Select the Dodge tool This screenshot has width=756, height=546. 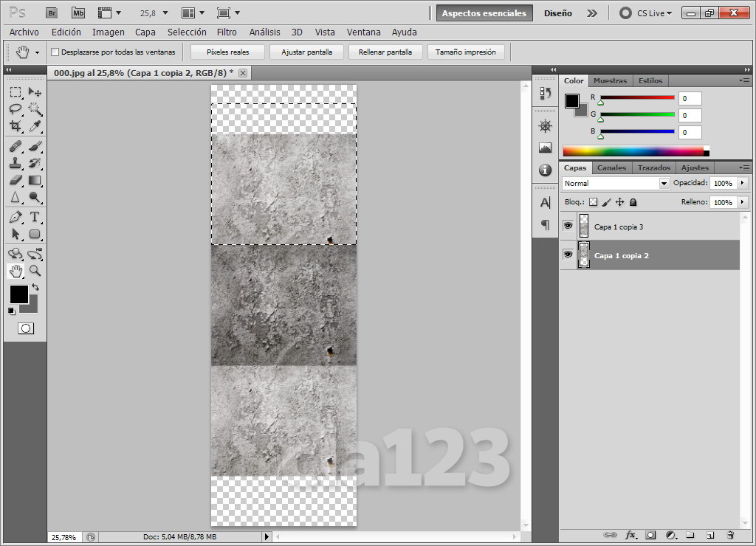[x=35, y=197]
